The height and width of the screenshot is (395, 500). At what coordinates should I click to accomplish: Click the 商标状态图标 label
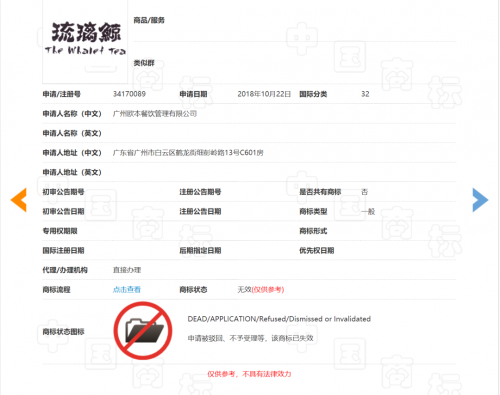[63, 332]
